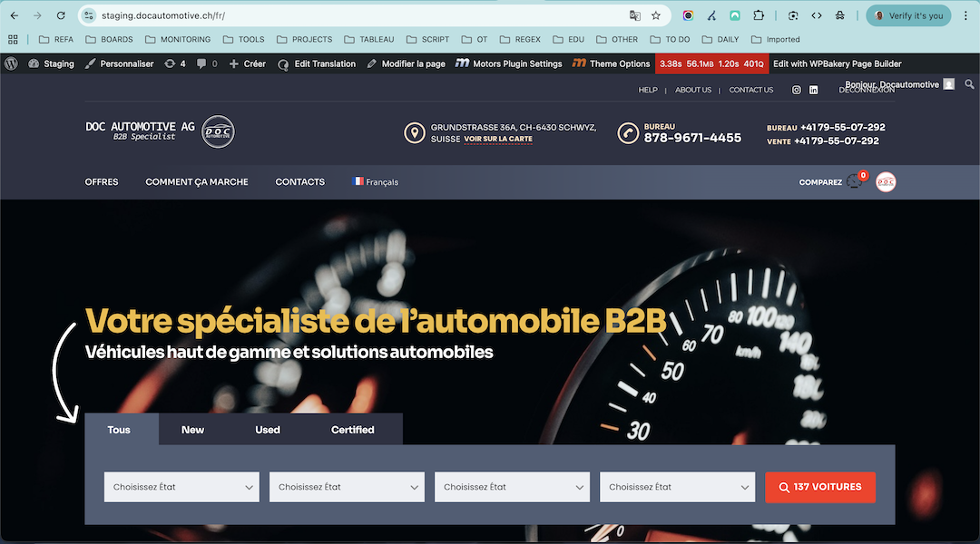Go back with the browser back arrow

coord(15,15)
